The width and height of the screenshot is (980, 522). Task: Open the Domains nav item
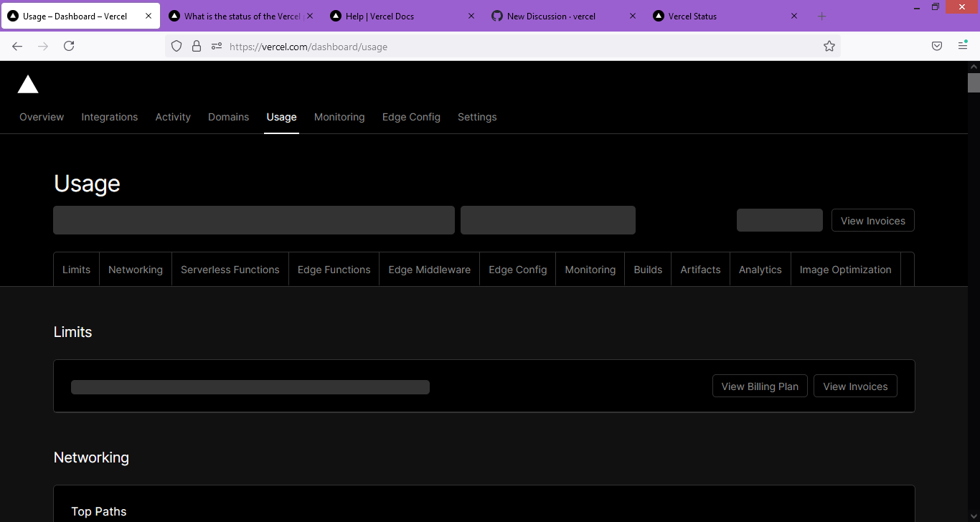[x=229, y=117]
